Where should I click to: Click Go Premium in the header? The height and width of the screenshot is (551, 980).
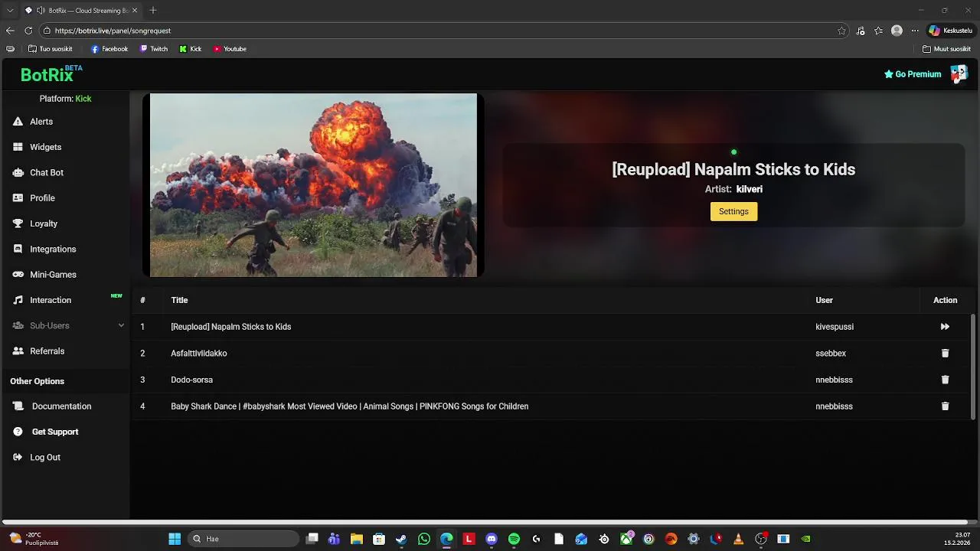(x=913, y=74)
